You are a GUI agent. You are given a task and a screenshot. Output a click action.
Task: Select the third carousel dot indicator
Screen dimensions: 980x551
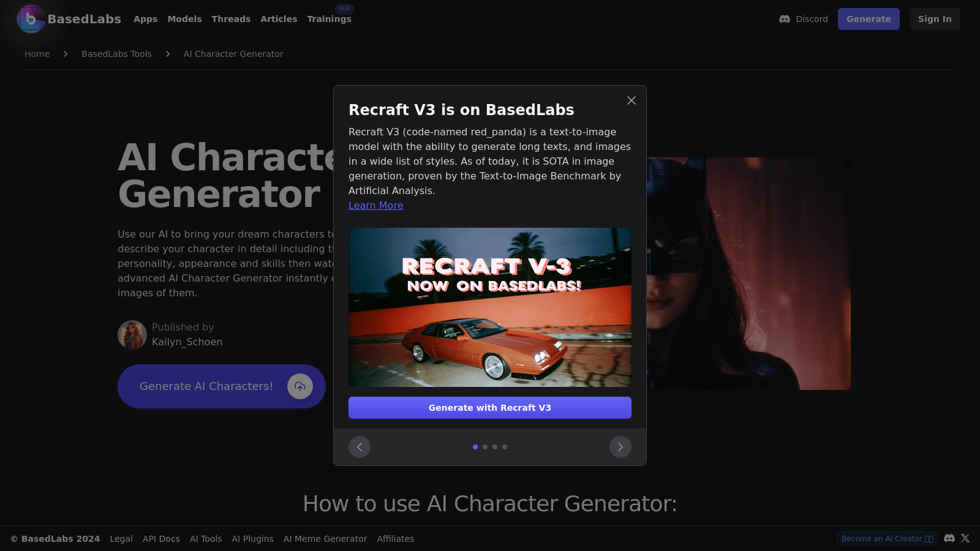(x=495, y=447)
